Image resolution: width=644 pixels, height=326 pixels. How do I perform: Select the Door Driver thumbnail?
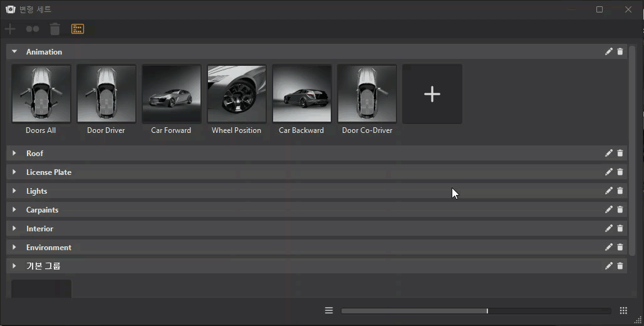click(x=106, y=94)
